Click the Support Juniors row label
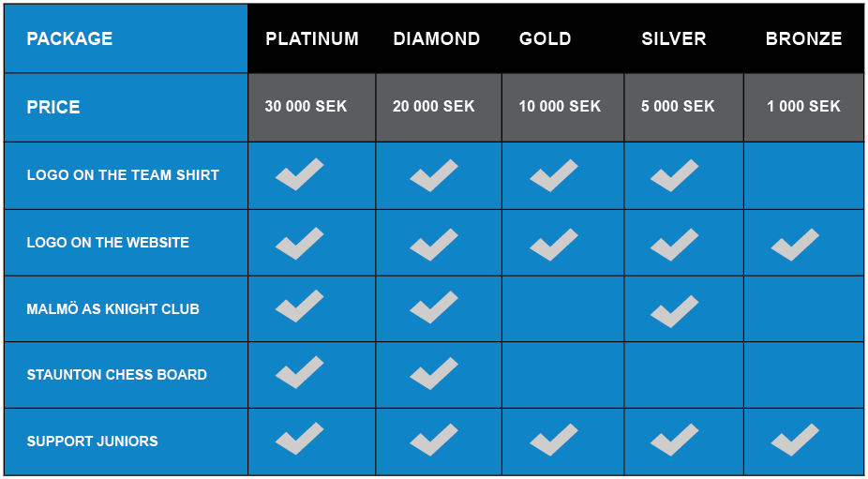Viewport: 868px width, 479px height. coord(93,442)
